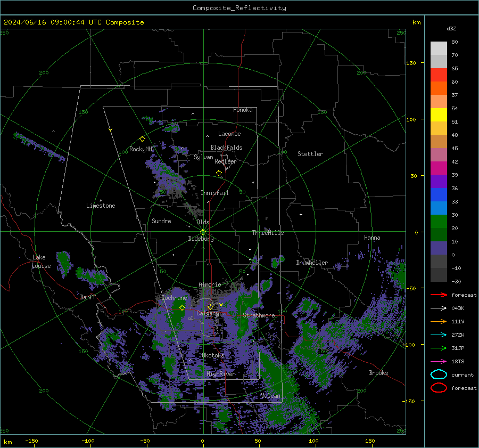Click the Cochrane label
The image size is (479, 448).
[174, 298]
